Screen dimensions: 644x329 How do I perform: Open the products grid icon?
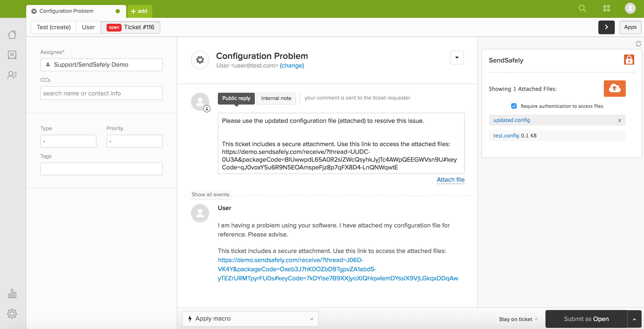pyautogui.click(x=606, y=9)
